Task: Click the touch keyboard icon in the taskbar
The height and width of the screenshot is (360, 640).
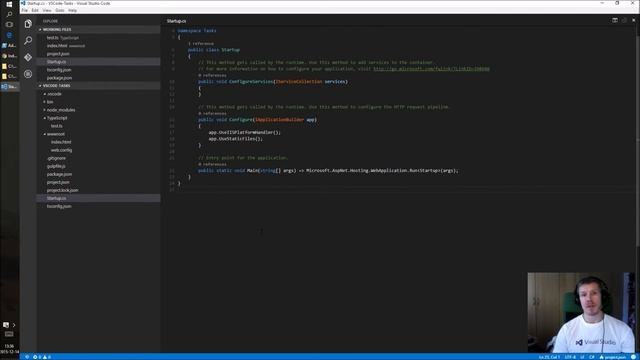Action: pyautogui.click(x=9, y=334)
